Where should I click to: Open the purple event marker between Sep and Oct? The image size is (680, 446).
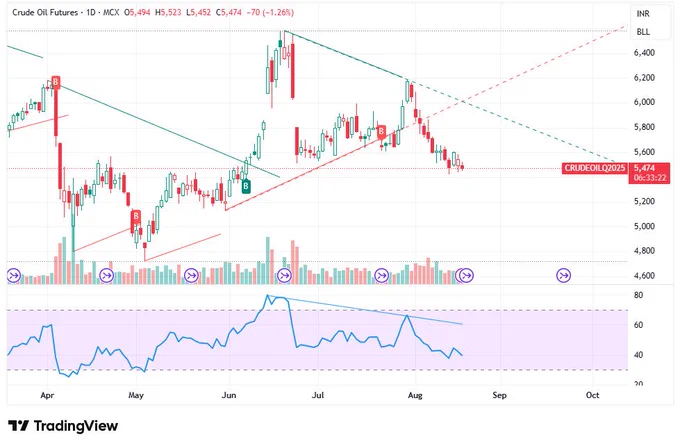564,275
